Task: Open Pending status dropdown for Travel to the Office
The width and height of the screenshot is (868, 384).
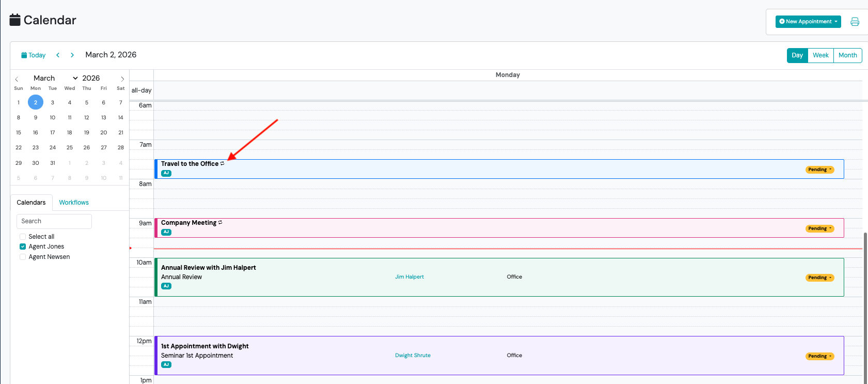Action: click(819, 170)
